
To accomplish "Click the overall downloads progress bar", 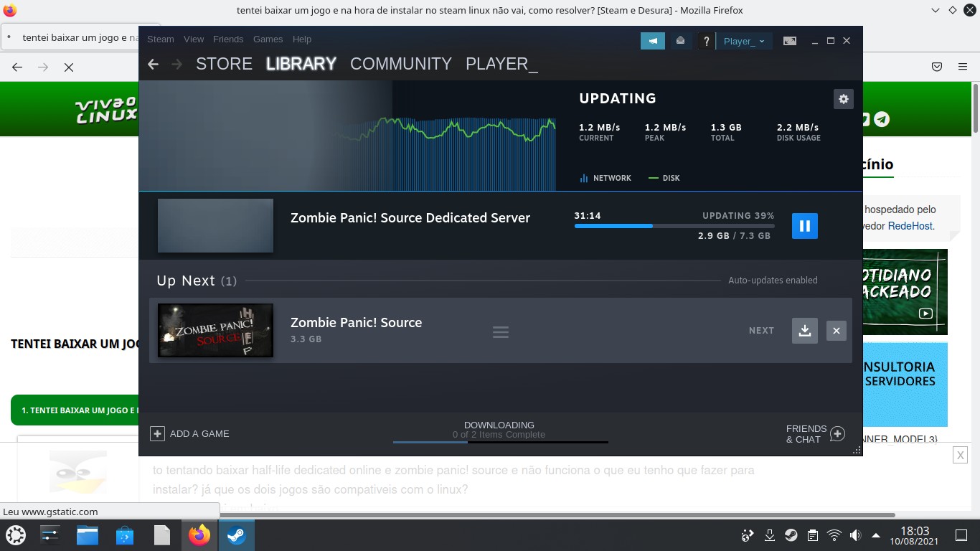I will point(501,442).
